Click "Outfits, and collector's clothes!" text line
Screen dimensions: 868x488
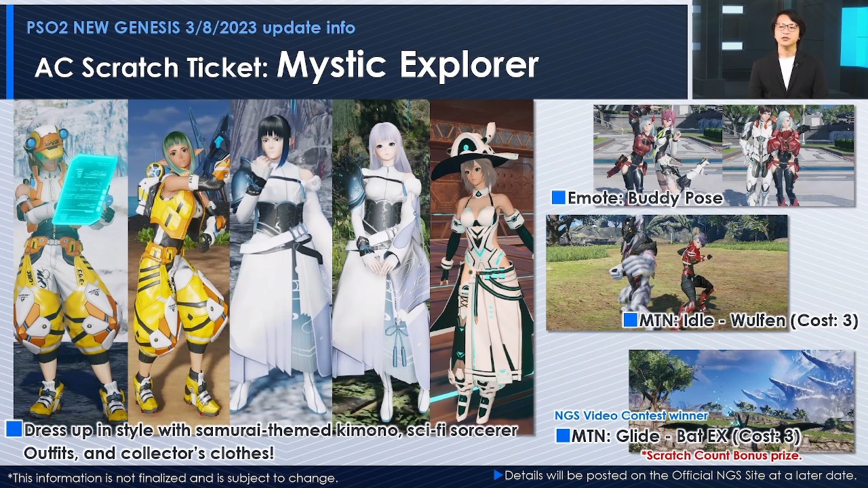click(149, 452)
